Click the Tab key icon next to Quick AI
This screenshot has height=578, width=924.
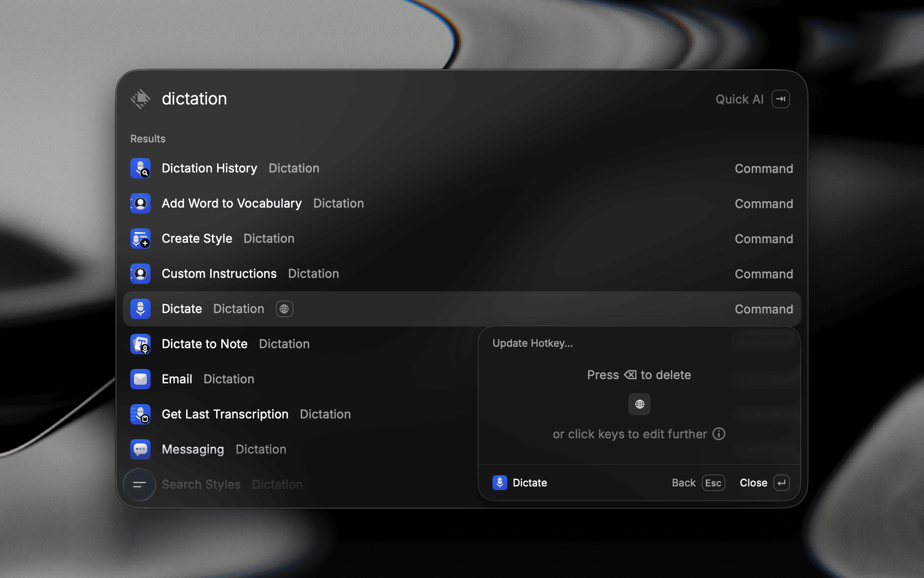coord(781,99)
